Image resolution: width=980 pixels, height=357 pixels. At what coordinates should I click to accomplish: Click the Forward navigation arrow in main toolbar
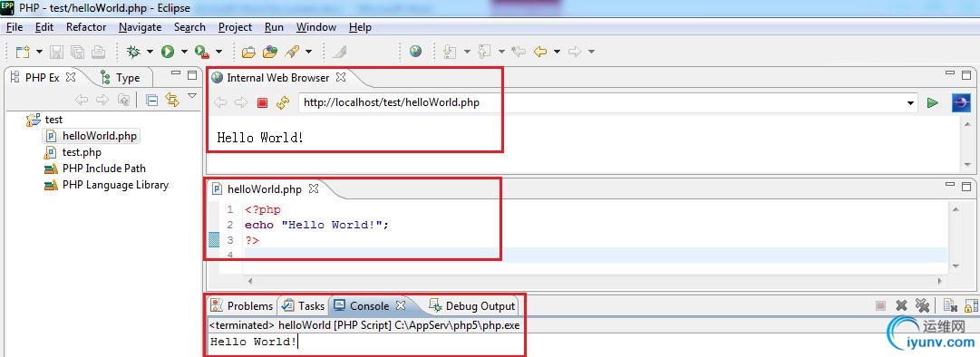pyautogui.click(x=575, y=52)
